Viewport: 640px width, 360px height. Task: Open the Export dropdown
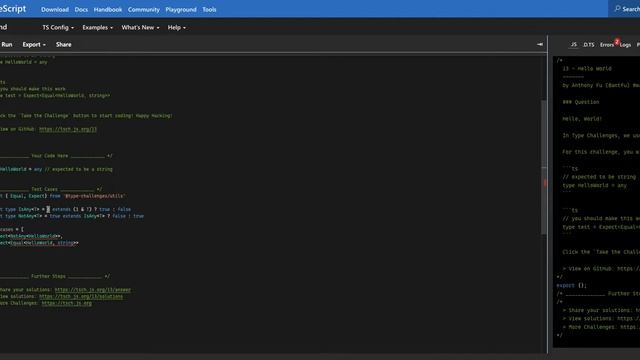point(34,44)
